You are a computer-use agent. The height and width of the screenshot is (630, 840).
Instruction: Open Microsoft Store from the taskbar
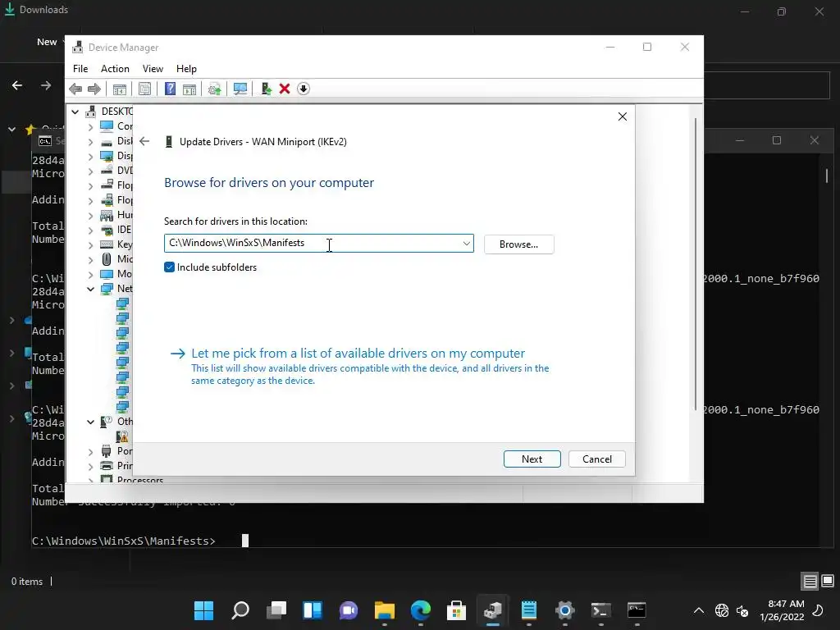[456, 610]
